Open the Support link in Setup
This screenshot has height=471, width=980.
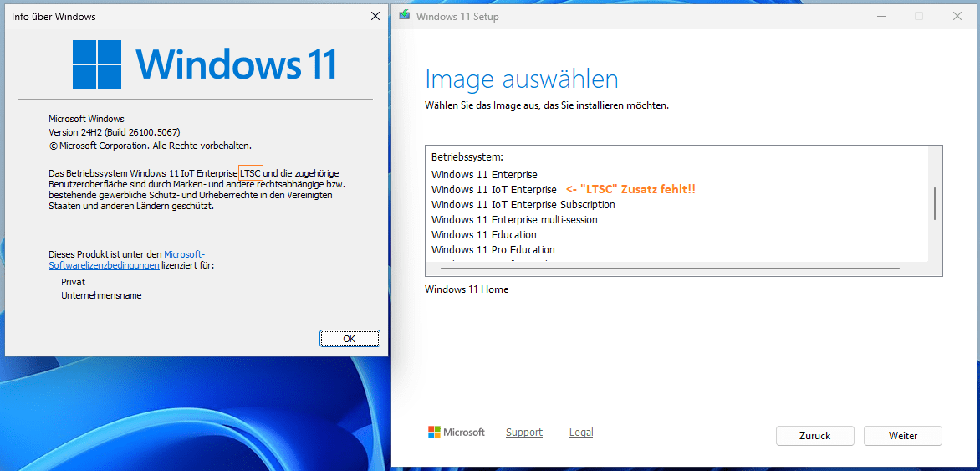[x=523, y=433]
